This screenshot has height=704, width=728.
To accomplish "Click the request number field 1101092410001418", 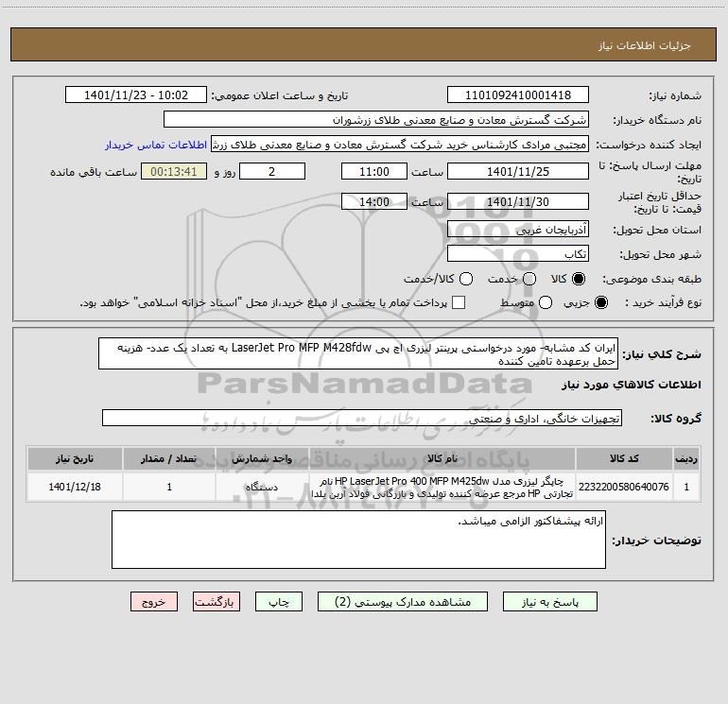I will [x=518, y=94].
